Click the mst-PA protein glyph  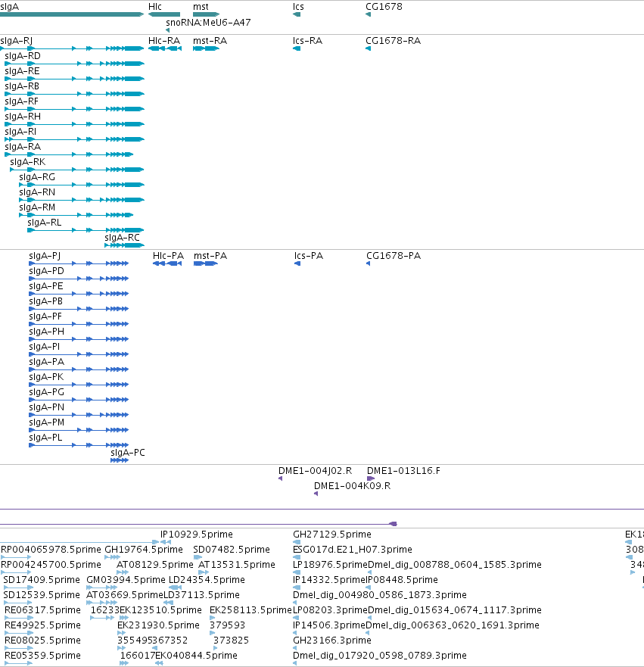click(x=206, y=263)
